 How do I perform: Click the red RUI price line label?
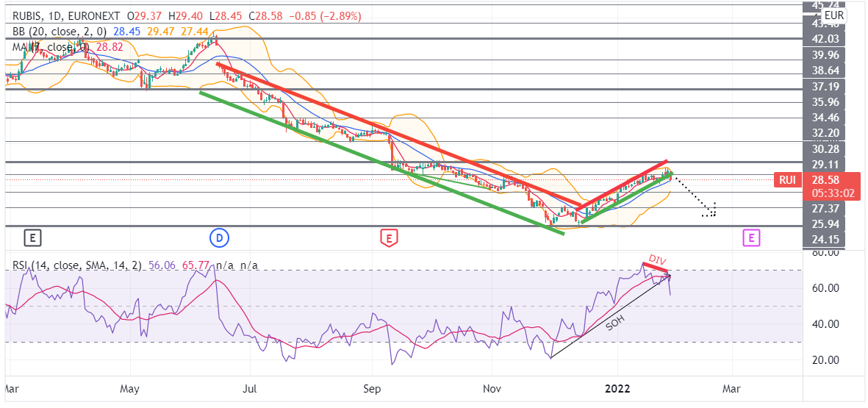[x=788, y=180]
